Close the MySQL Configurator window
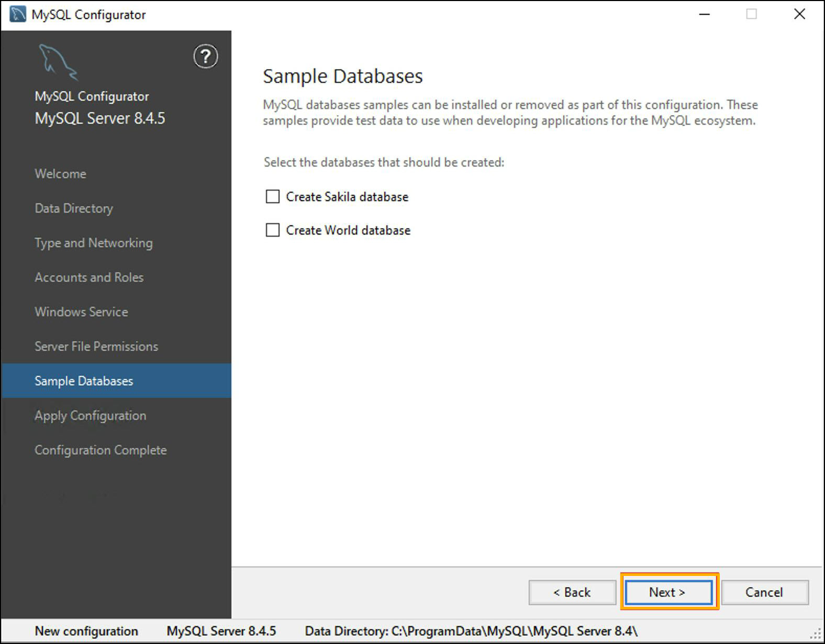825x644 pixels. click(x=799, y=14)
